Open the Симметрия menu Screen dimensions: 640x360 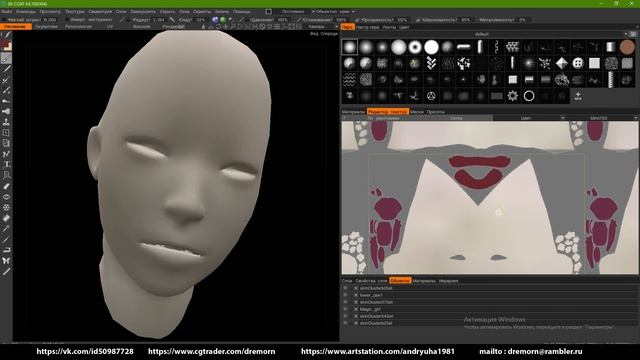pos(100,11)
